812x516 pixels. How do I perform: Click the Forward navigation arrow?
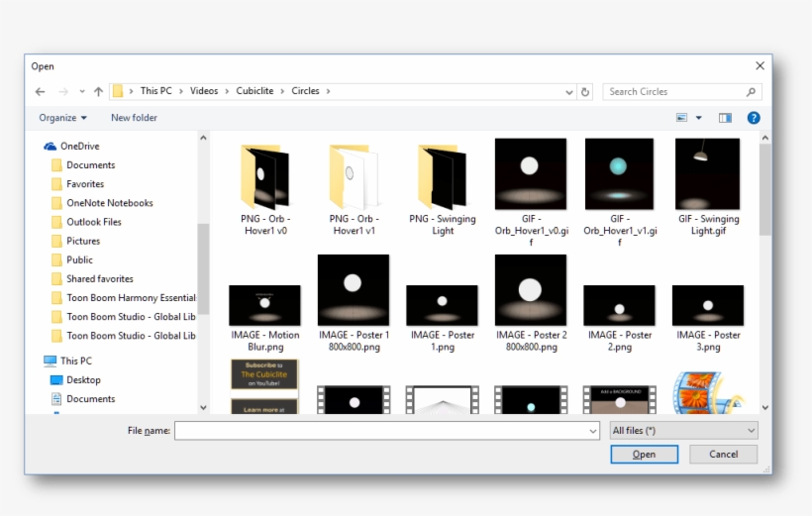(63, 92)
